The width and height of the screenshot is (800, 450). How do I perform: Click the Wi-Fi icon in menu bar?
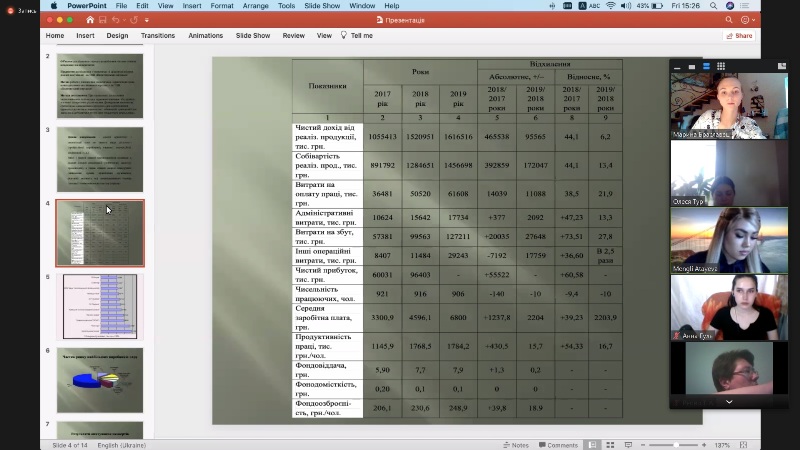pos(611,6)
